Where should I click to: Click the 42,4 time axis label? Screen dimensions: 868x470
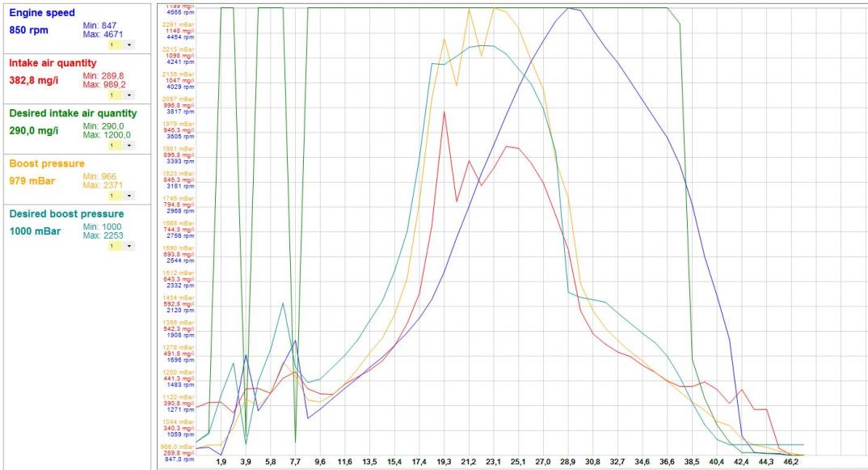[x=742, y=462]
